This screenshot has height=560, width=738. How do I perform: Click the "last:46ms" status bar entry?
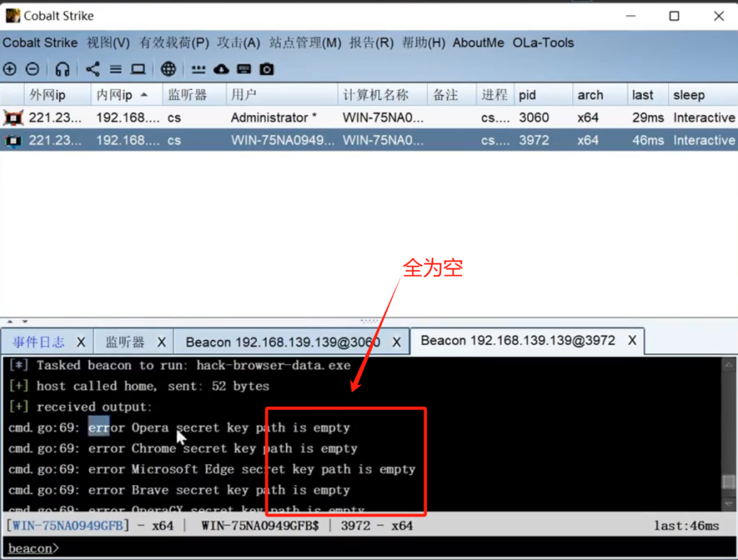tap(686, 525)
